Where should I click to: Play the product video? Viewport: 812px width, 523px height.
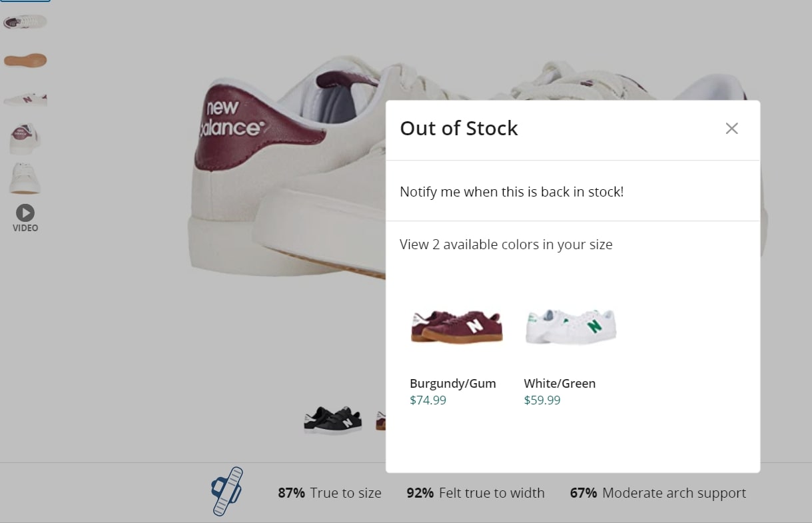pyautogui.click(x=25, y=213)
